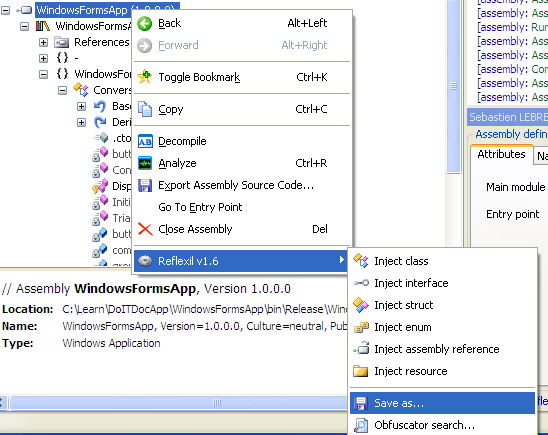Click the Decompile AB icon

click(x=145, y=142)
